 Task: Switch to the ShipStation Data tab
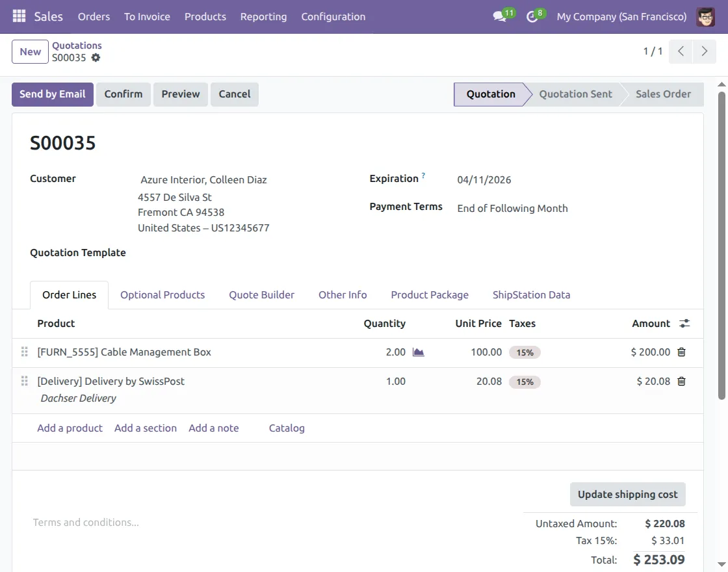[531, 294]
